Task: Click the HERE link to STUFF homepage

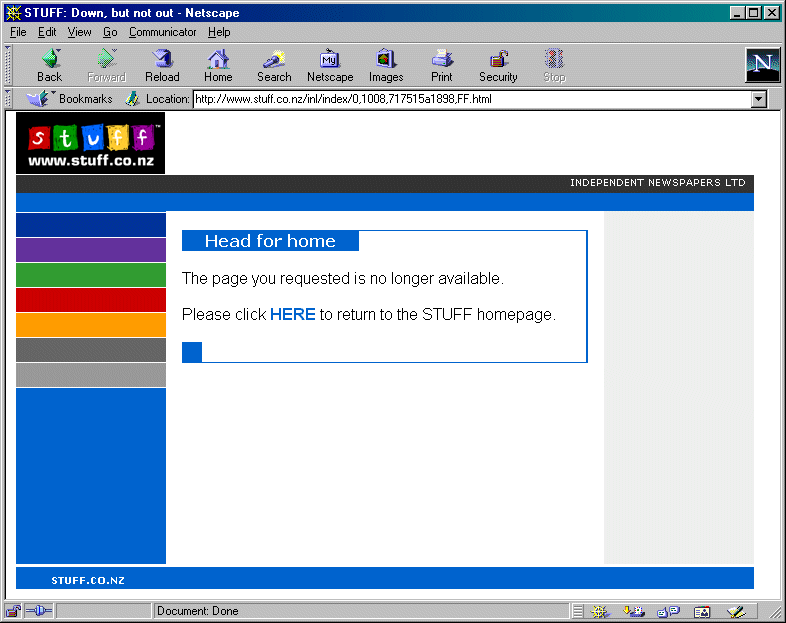Action: [292, 314]
